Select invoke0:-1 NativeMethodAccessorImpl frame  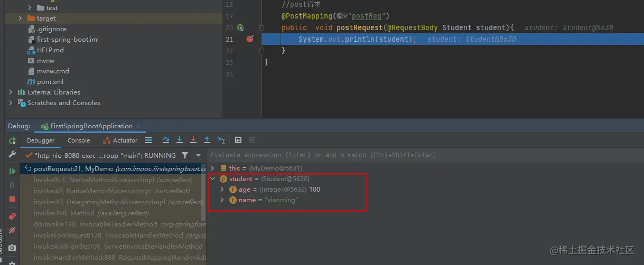pos(113,180)
